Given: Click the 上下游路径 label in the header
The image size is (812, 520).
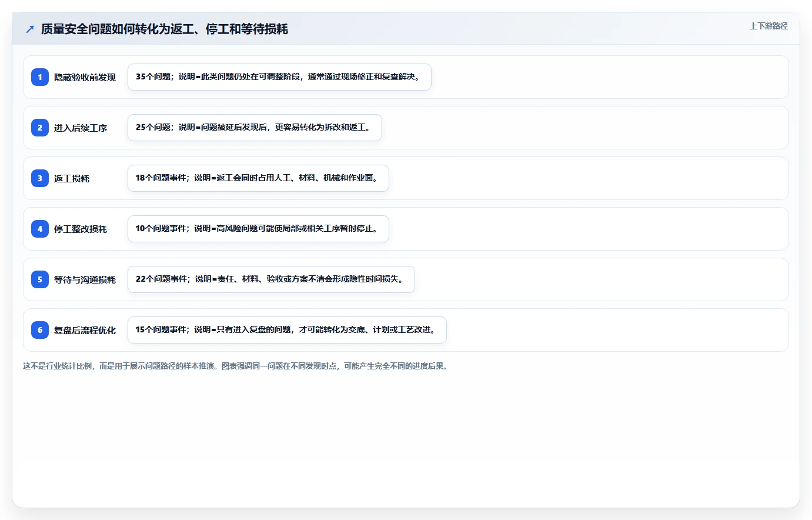Looking at the screenshot, I should coord(768,26).
